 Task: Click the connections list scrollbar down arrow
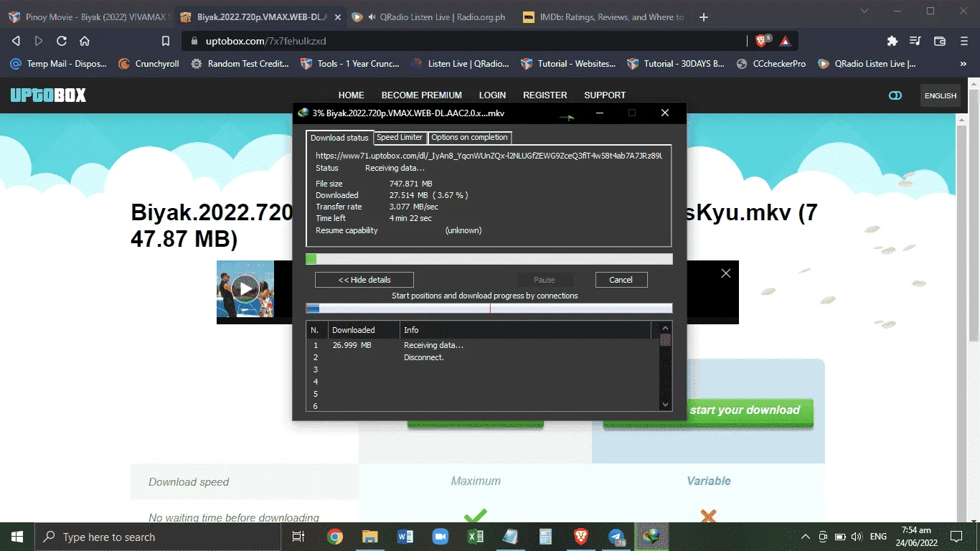tap(666, 405)
